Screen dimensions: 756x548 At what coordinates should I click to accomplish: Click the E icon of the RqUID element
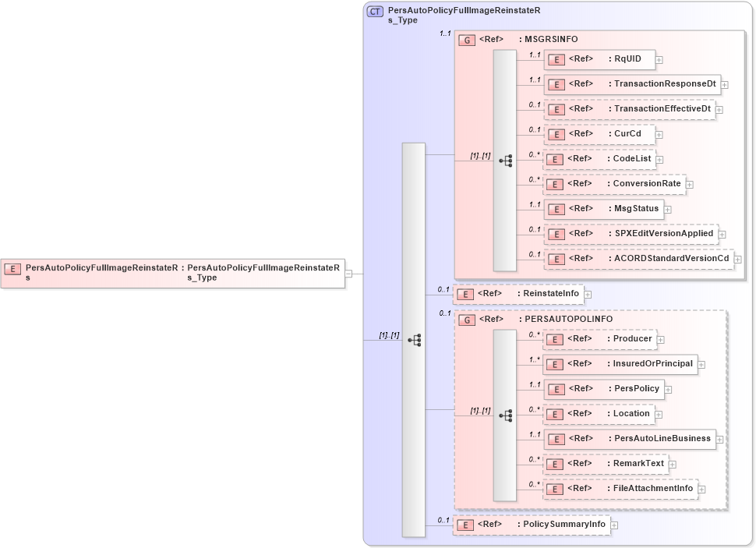556,59
